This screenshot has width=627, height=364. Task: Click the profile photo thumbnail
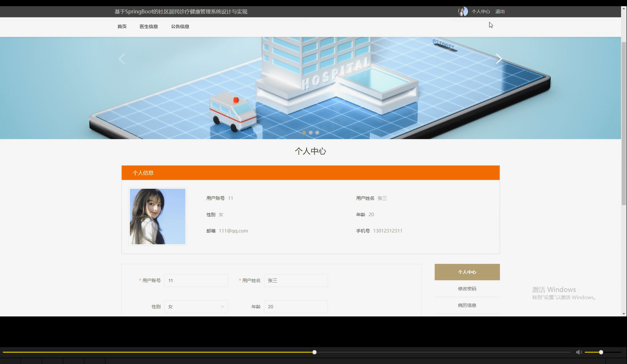(x=157, y=216)
